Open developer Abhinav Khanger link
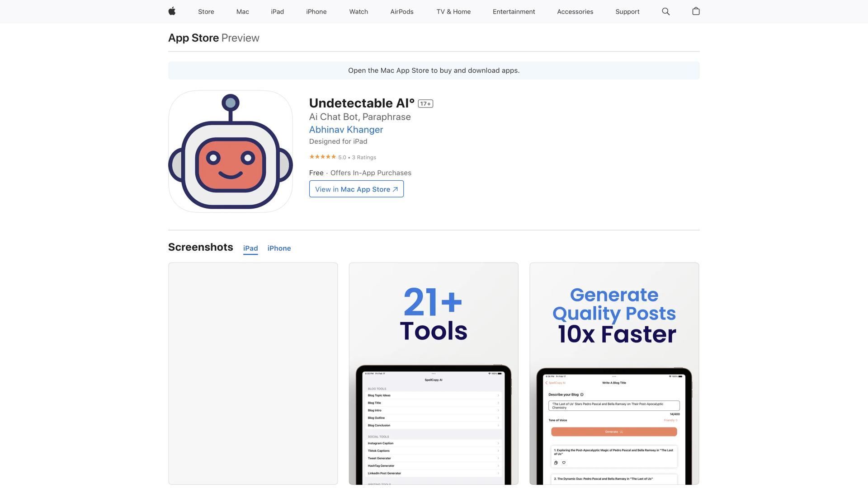The width and height of the screenshot is (868, 488). pyautogui.click(x=346, y=130)
